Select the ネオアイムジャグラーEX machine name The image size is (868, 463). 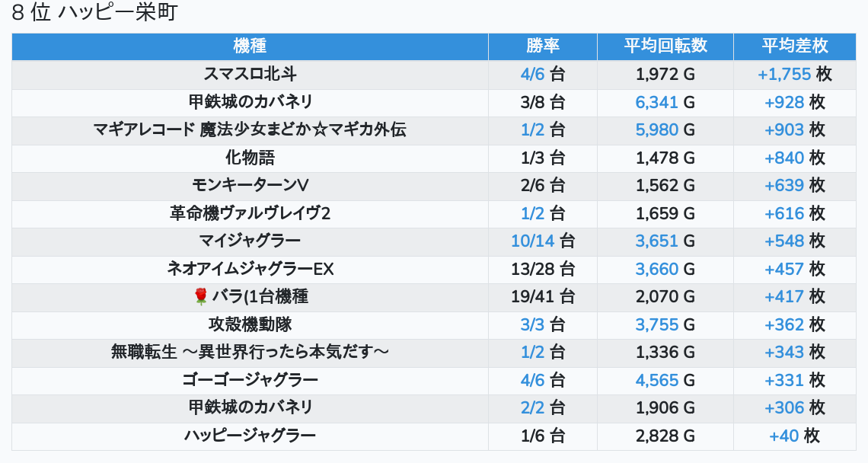[x=250, y=270]
